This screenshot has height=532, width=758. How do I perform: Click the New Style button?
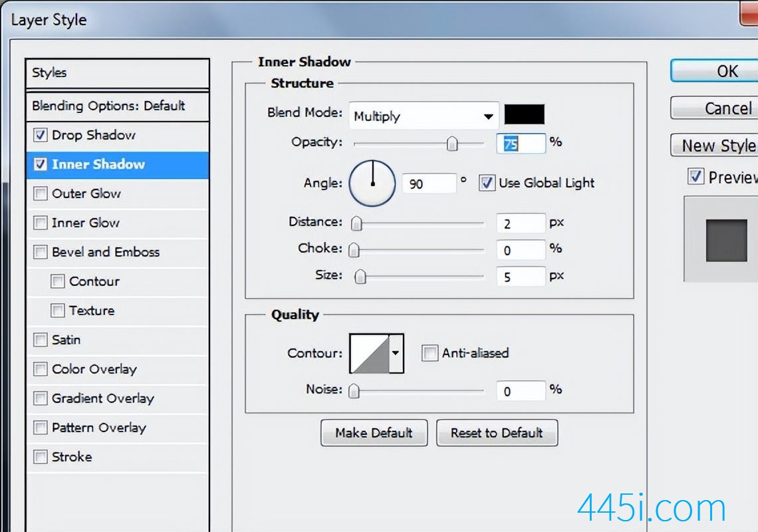click(x=715, y=145)
